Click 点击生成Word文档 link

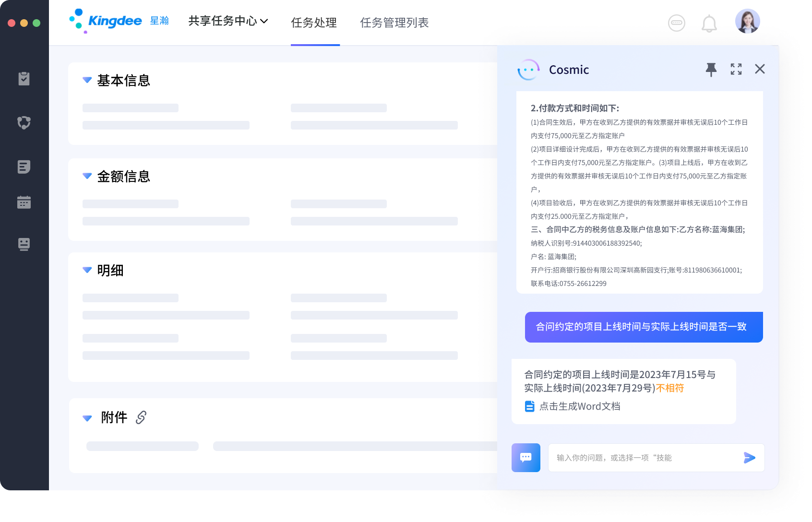click(x=579, y=406)
